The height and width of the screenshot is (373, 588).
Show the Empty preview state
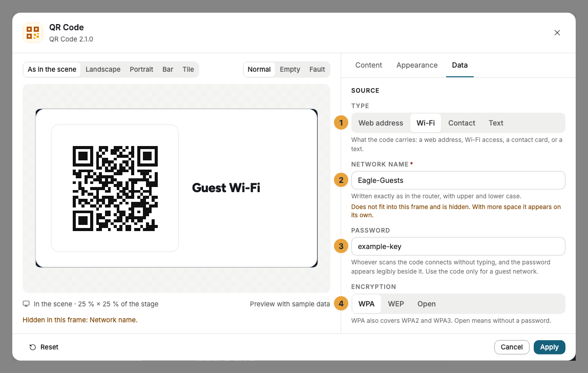tap(290, 69)
